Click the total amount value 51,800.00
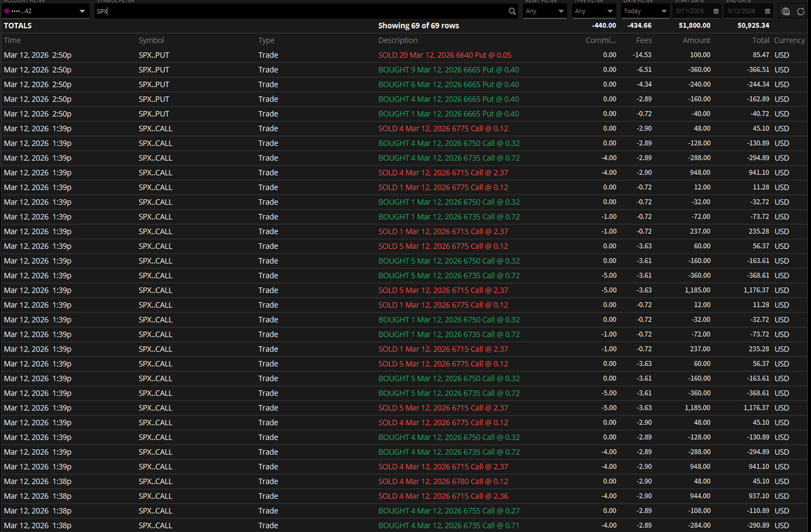811x532 pixels. (694, 26)
